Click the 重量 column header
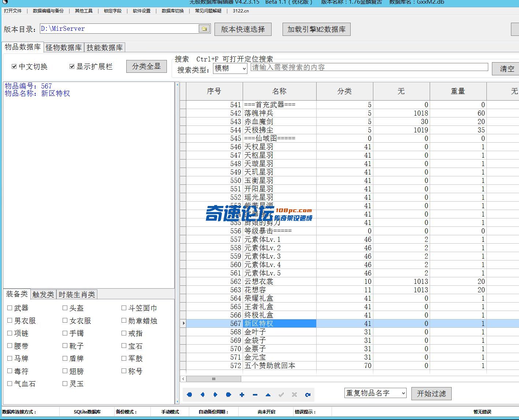 [x=458, y=91]
